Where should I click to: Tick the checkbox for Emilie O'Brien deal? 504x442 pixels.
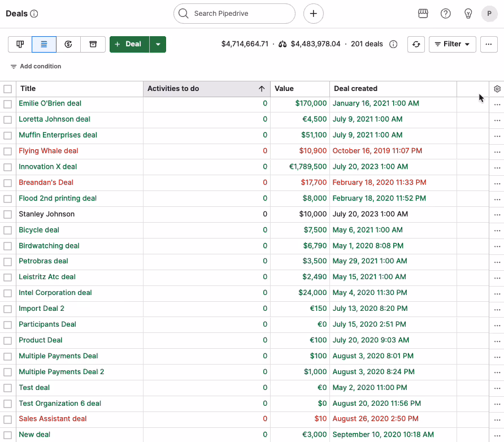[8, 104]
